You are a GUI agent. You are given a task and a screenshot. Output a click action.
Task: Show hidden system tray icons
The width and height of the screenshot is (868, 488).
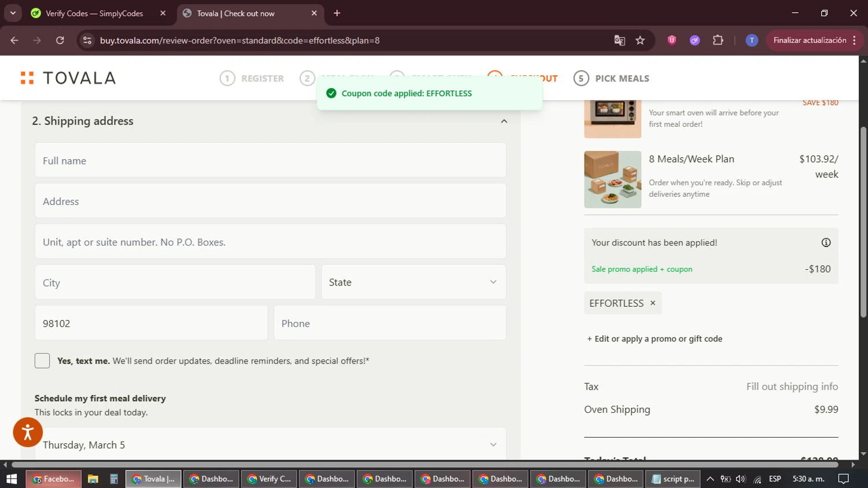click(x=710, y=479)
